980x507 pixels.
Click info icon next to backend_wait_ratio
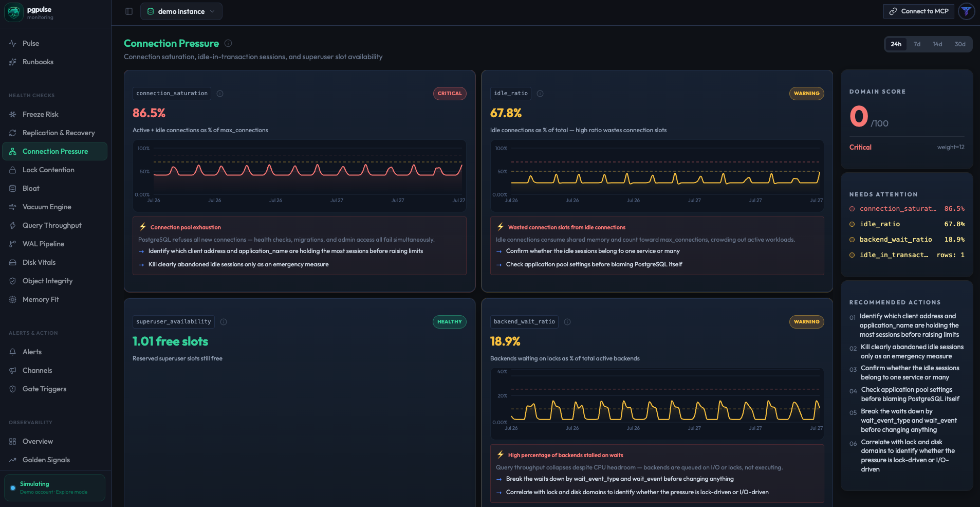567,322
